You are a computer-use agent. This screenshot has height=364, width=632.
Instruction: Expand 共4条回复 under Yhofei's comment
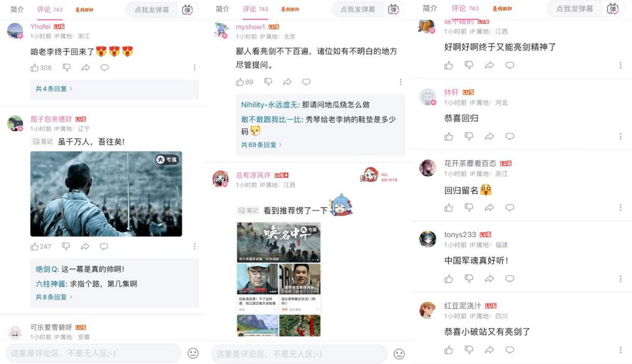[54, 88]
